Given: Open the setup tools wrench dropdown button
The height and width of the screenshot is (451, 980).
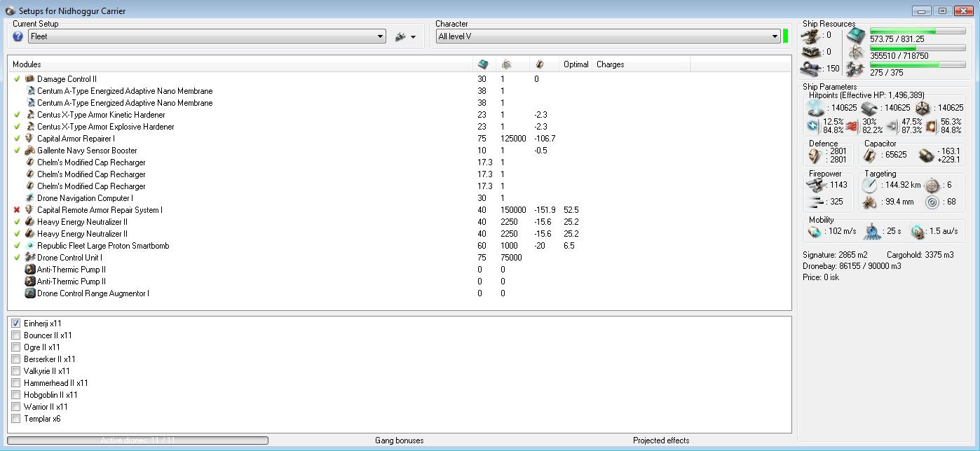Looking at the screenshot, I should pos(406,36).
